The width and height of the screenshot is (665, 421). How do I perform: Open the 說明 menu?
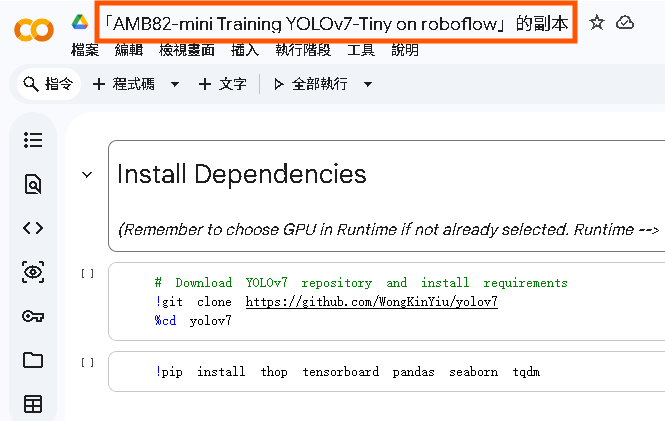[x=405, y=50]
